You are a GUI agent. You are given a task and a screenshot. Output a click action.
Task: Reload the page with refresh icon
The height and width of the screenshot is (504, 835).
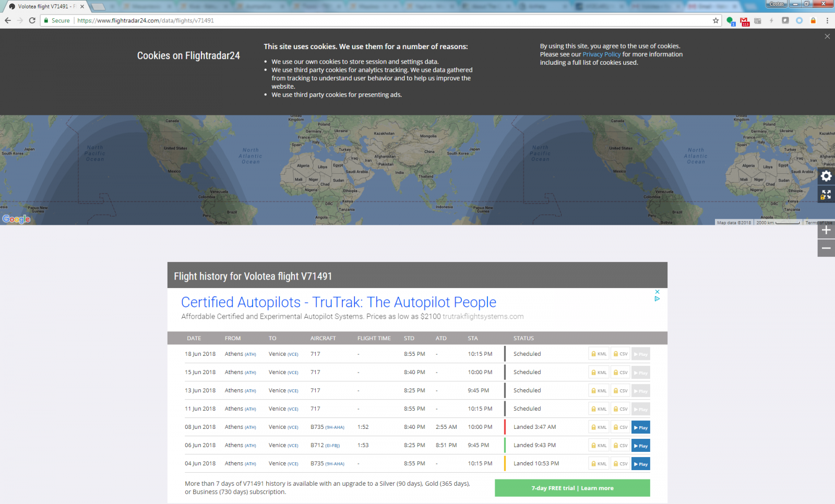point(32,20)
